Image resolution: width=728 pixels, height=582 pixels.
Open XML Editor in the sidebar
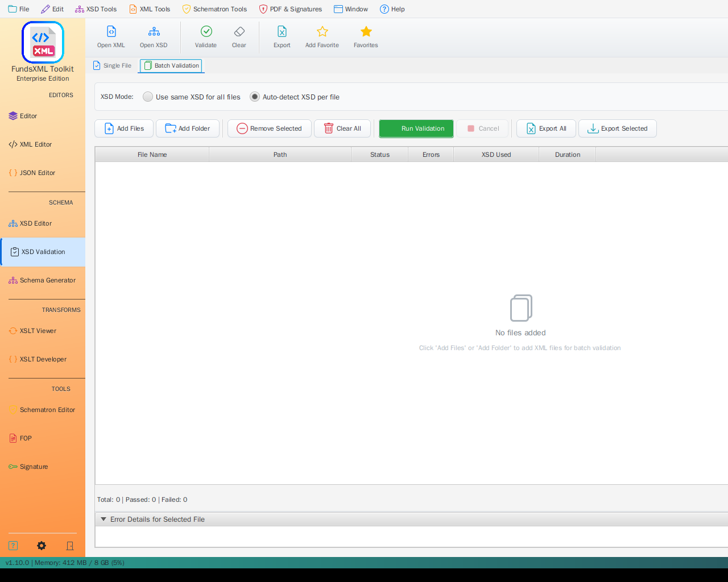point(43,144)
